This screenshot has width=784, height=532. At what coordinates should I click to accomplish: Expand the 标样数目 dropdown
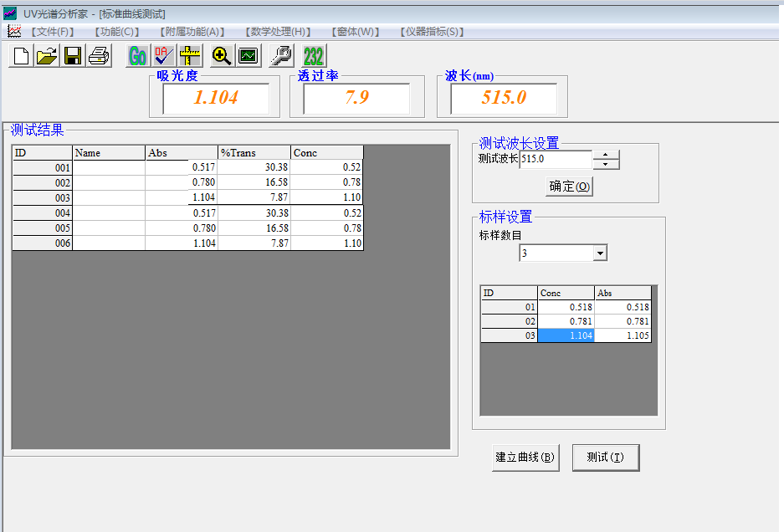point(600,253)
